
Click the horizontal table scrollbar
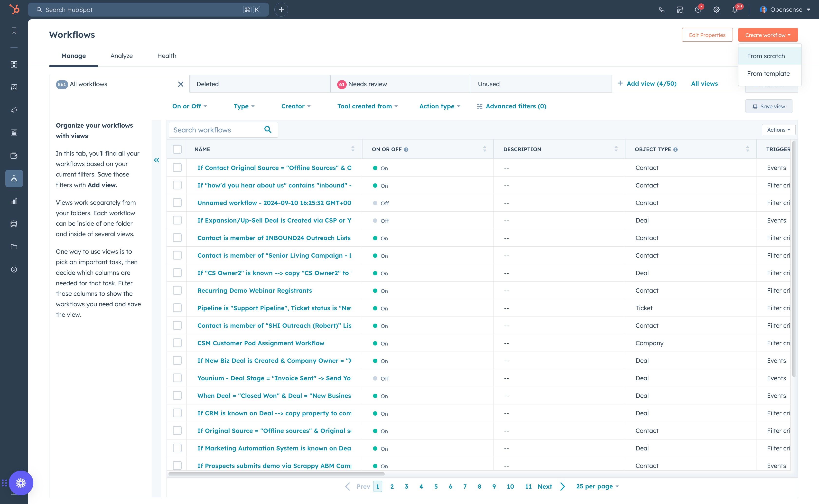(276, 474)
